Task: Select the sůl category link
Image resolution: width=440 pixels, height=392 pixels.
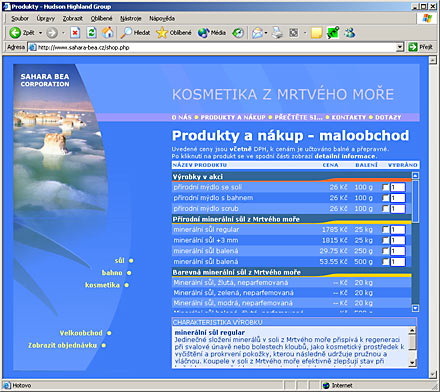Action: tap(119, 261)
